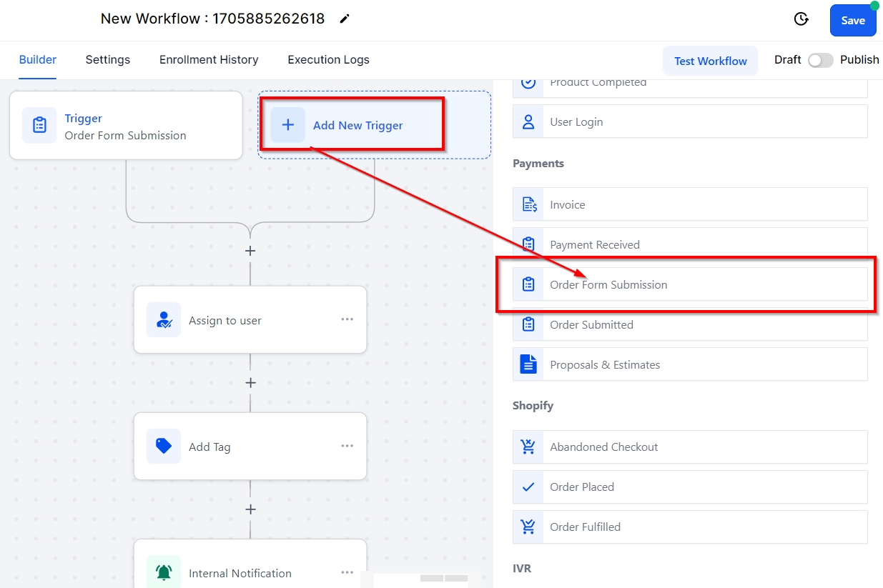Select the Proposals & Estimates document icon
Viewport: 883px width, 588px height.
point(528,364)
